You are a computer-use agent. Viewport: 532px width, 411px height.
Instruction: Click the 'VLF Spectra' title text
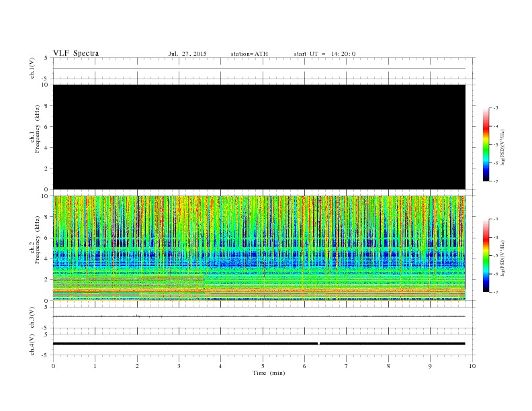pyautogui.click(x=76, y=53)
